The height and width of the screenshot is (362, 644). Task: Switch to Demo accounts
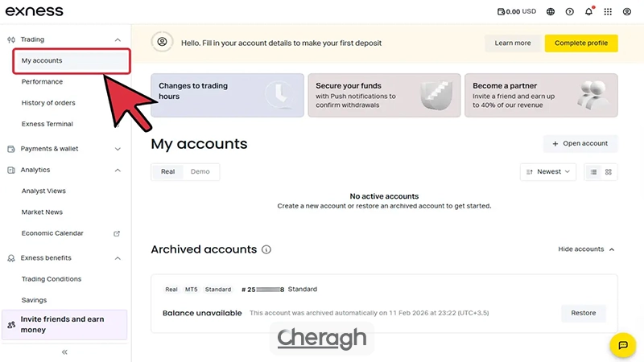click(200, 171)
